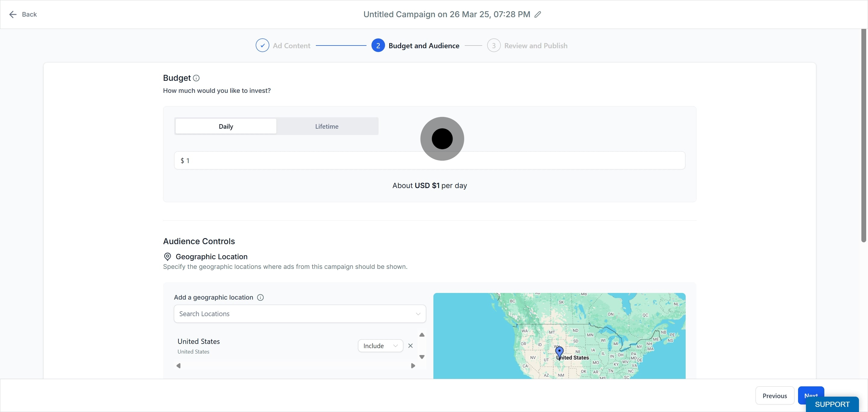868x412 pixels.
Task: Open the Include dropdown for United States
Action: click(380, 346)
